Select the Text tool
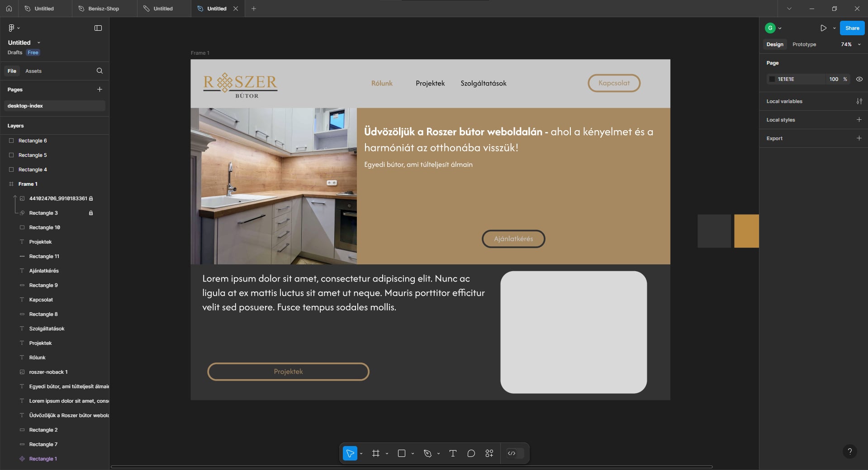This screenshot has height=470, width=868. pyautogui.click(x=453, y=453)
